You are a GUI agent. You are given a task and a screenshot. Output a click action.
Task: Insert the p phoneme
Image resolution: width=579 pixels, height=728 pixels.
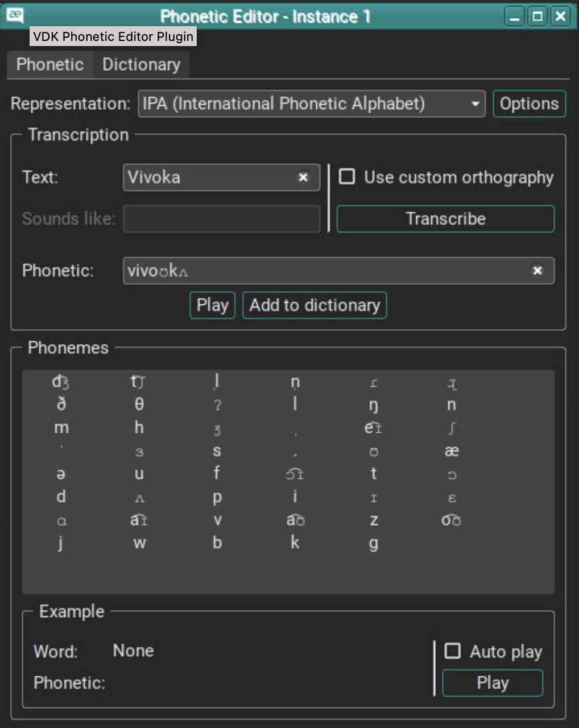217,498
